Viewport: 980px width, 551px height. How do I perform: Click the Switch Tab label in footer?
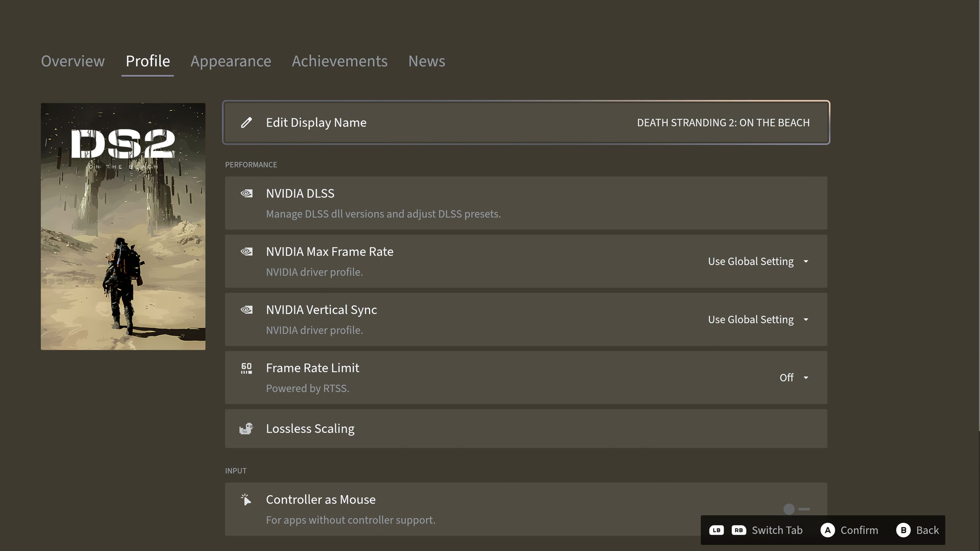(777, 530)
